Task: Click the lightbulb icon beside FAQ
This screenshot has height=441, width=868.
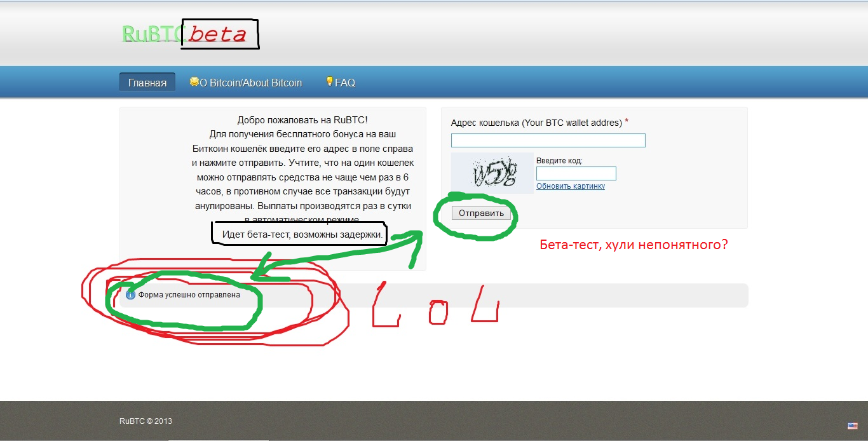Action: (x=329, y=81)
